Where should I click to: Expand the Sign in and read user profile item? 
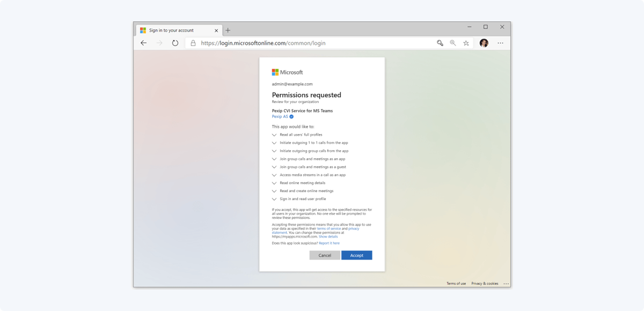(274, 198)
